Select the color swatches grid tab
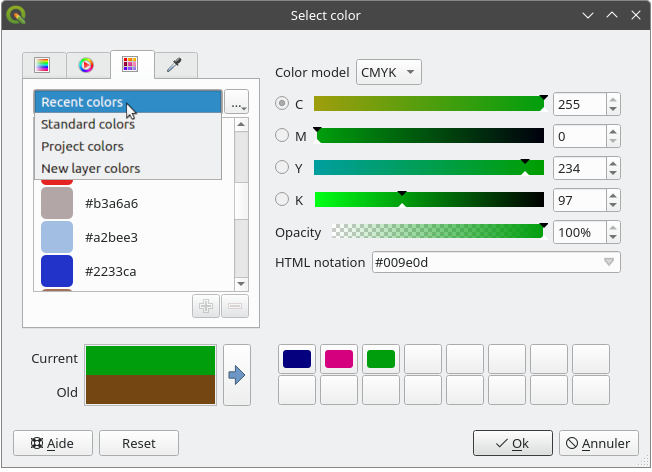Viewport: 652px width, 472px height. click(x=129, y=65)
